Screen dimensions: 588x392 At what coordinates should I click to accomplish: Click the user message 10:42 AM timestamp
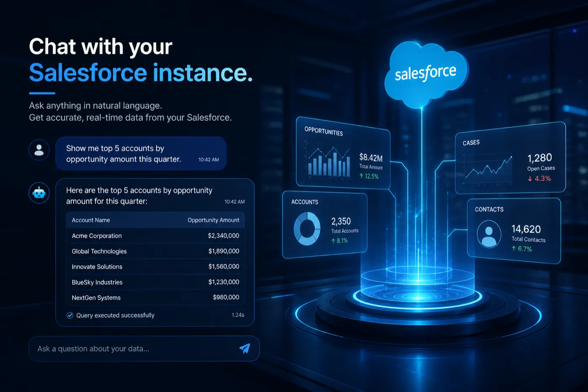point(209,160)
